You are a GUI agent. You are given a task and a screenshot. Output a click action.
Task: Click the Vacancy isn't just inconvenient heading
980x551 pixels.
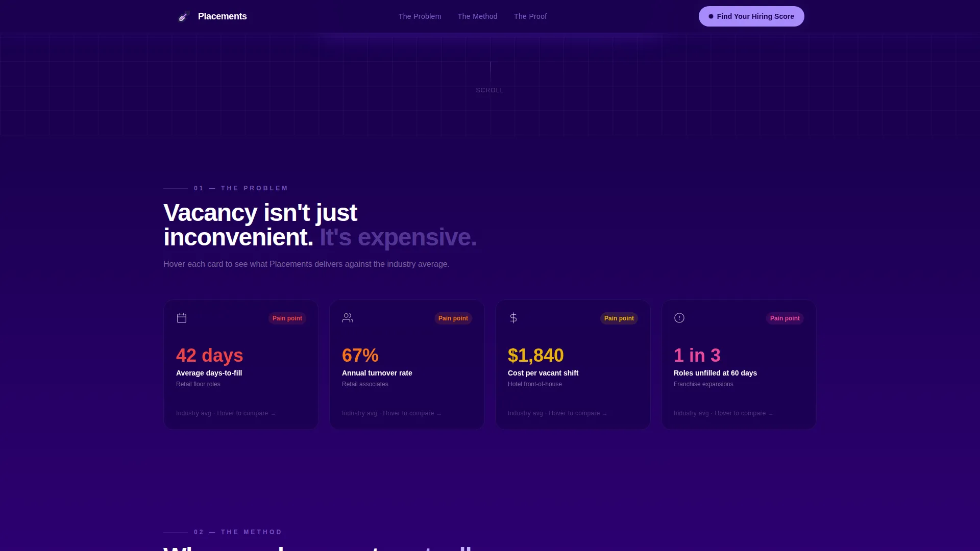click(260, 225)
